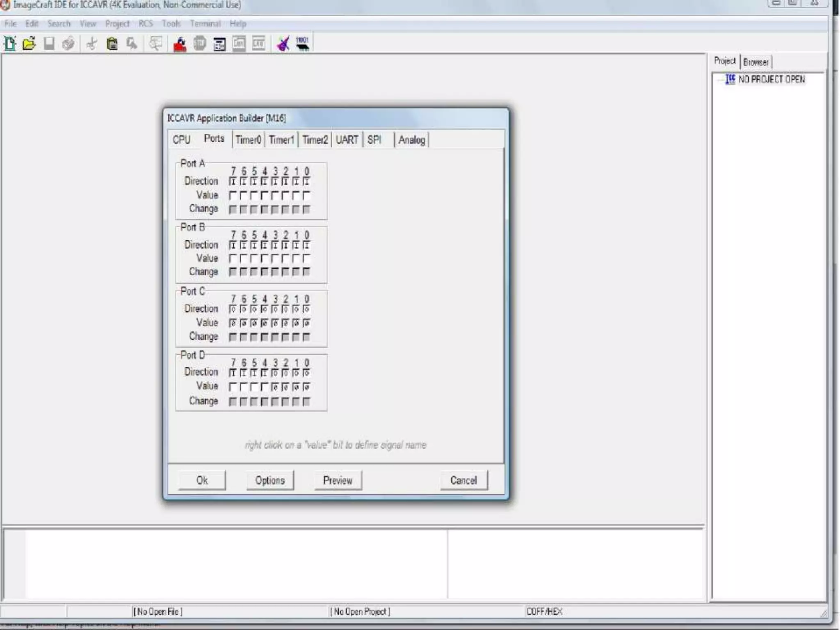Toggle Port B Value bit 7
This screenshot has height=630, width=840.
pos(233,258)
